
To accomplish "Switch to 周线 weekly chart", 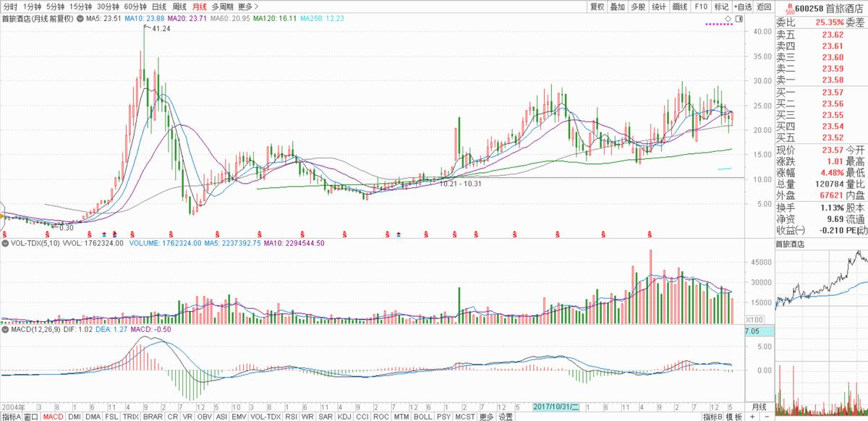I will 179,6.
